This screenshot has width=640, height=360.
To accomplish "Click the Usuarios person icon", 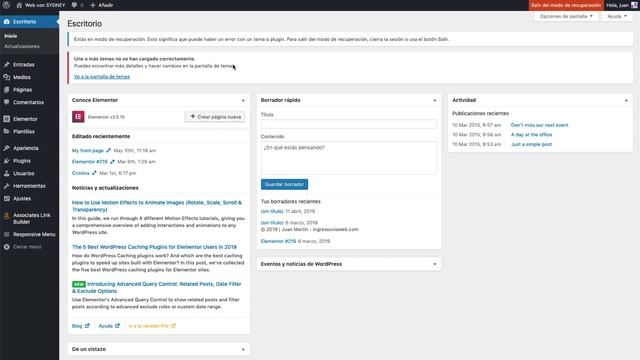I will pos(7,173).
